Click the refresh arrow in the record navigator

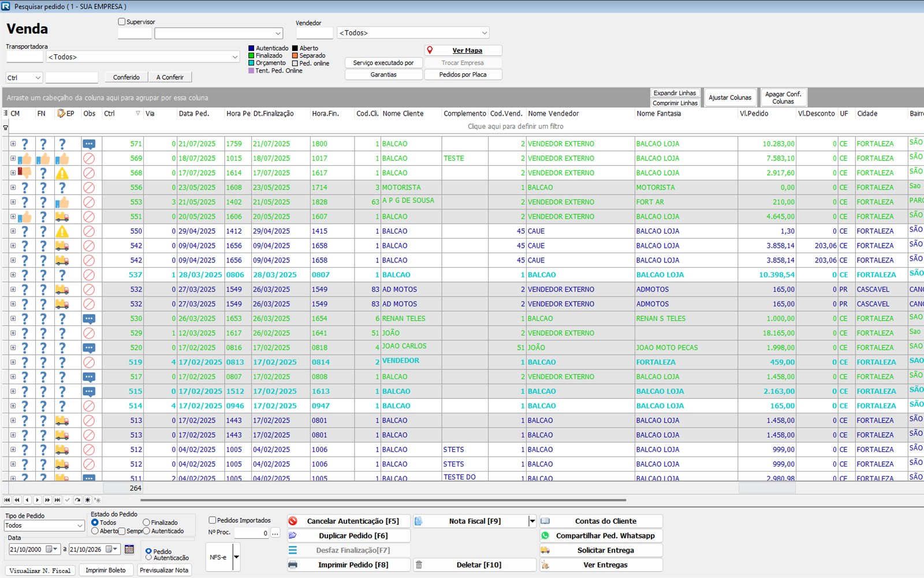tap(77, 500)
